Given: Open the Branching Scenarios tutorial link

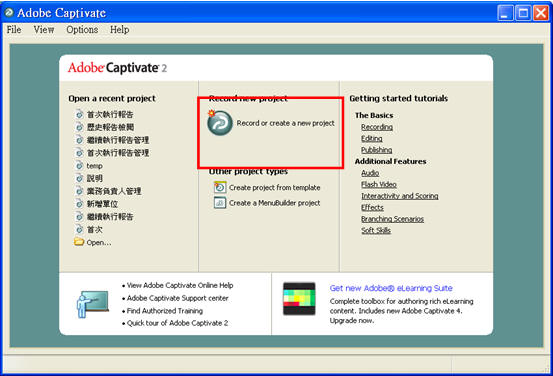Looking at the screenshot, I should coord(393,219).
